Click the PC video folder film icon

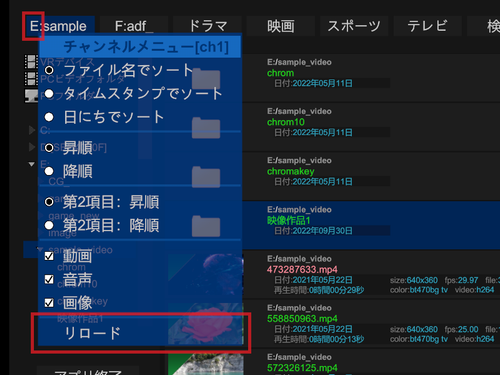coord(31,79)
